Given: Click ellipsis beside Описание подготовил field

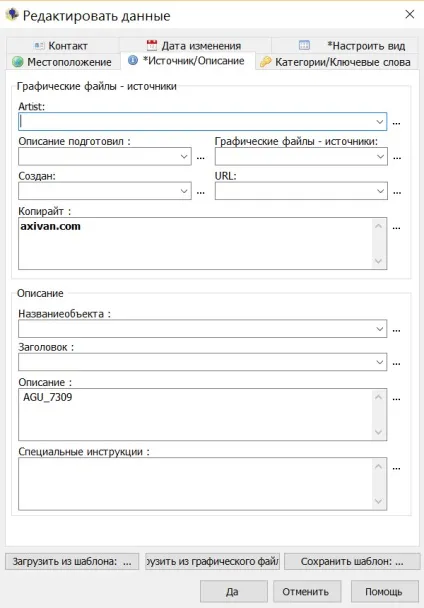Looking at the screenshot, I should tap(201, 157).
